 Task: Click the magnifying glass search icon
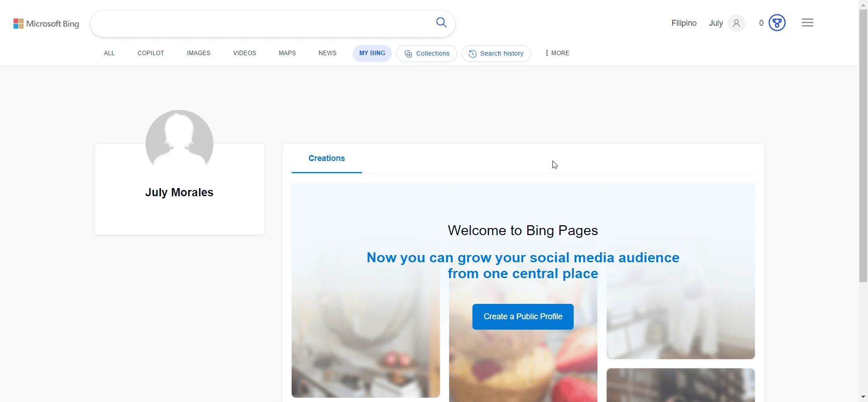(441, 23)
